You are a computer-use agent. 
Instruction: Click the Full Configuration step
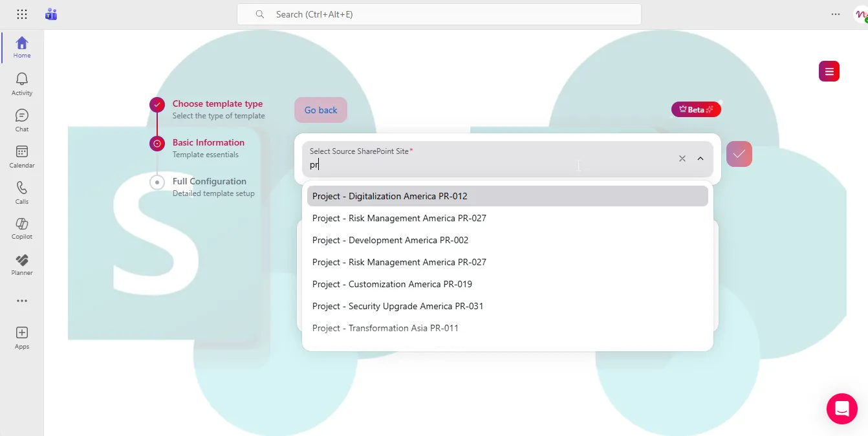[210, 181]
